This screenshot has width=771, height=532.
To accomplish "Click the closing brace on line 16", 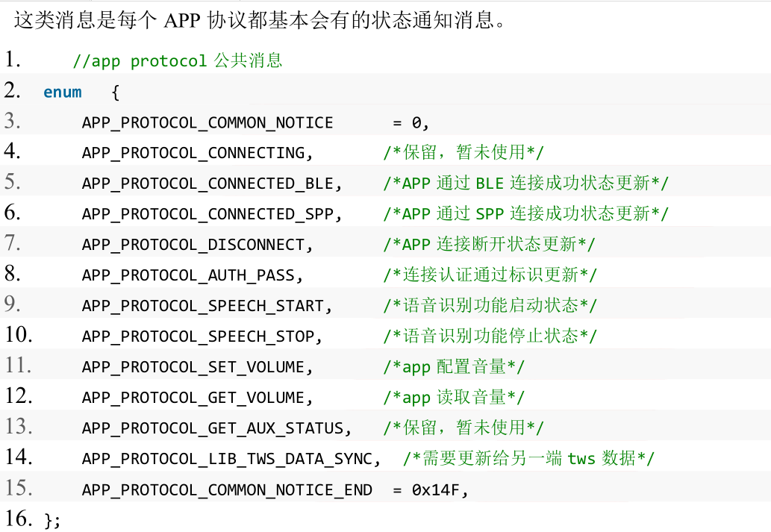I will (50, 520).
